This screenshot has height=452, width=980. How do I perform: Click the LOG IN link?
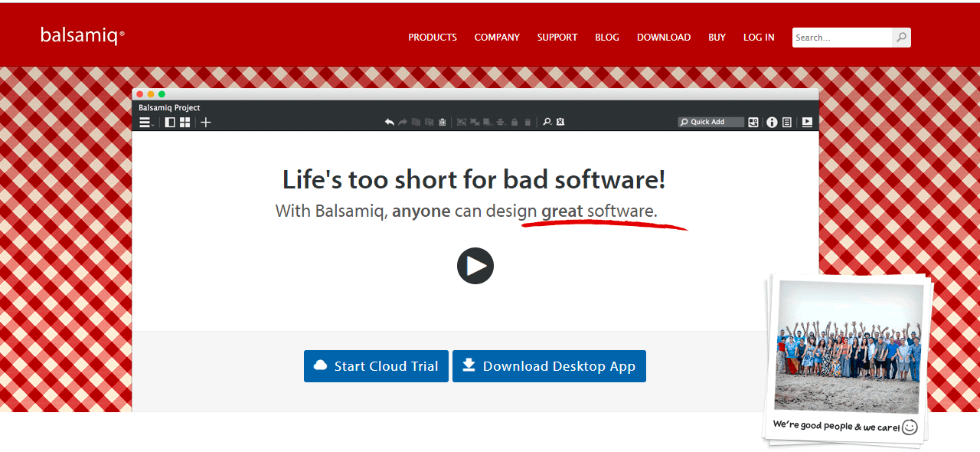pos(759,37)
